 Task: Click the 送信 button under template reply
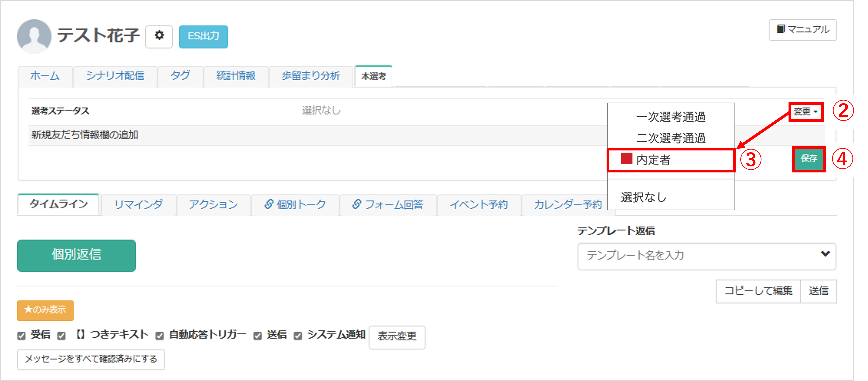click(818, 291)
